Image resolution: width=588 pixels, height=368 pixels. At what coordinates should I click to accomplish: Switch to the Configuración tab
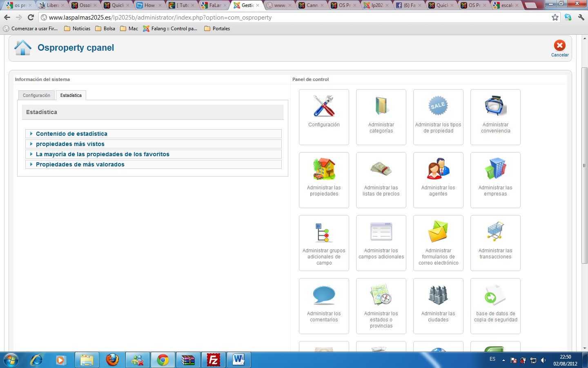(x=36, y=95)
